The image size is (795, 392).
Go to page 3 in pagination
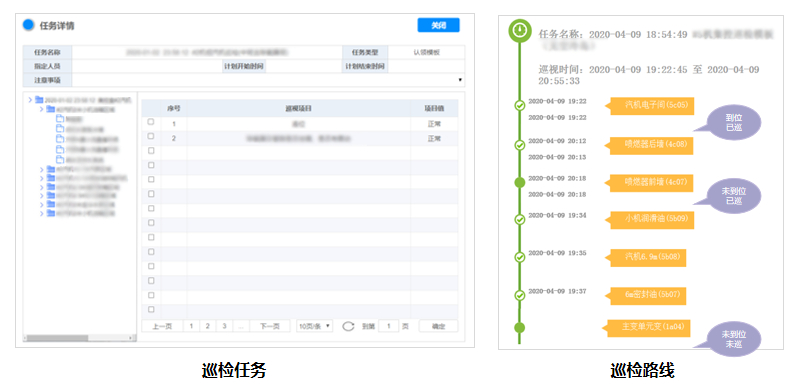click(x=224, y=326)
